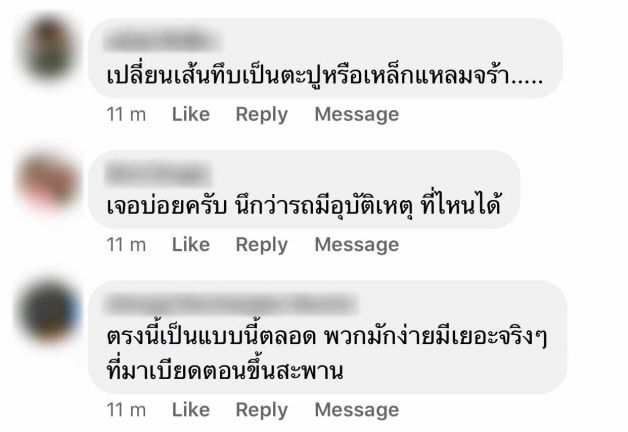Image resolution: width=628 pixels, height=432 pixels.
Task: Click the blurred name of second commenter
Action: pos(157,174)
